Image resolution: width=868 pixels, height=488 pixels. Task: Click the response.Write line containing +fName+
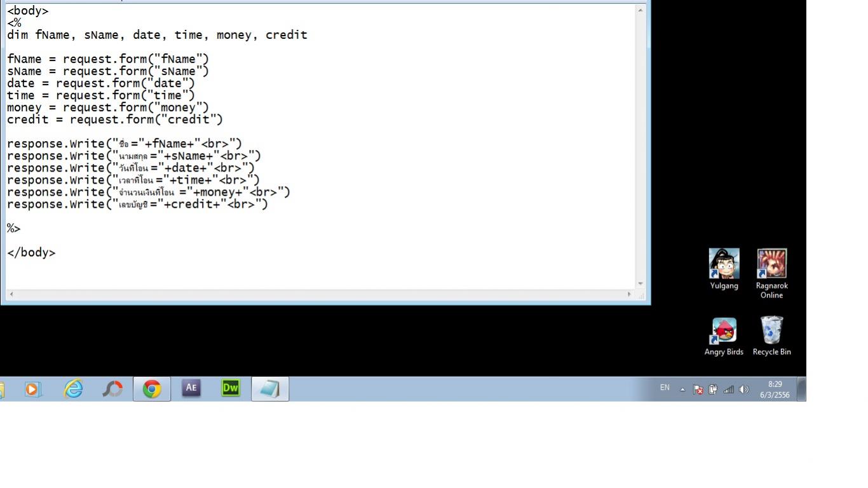(x=125, y=144)
